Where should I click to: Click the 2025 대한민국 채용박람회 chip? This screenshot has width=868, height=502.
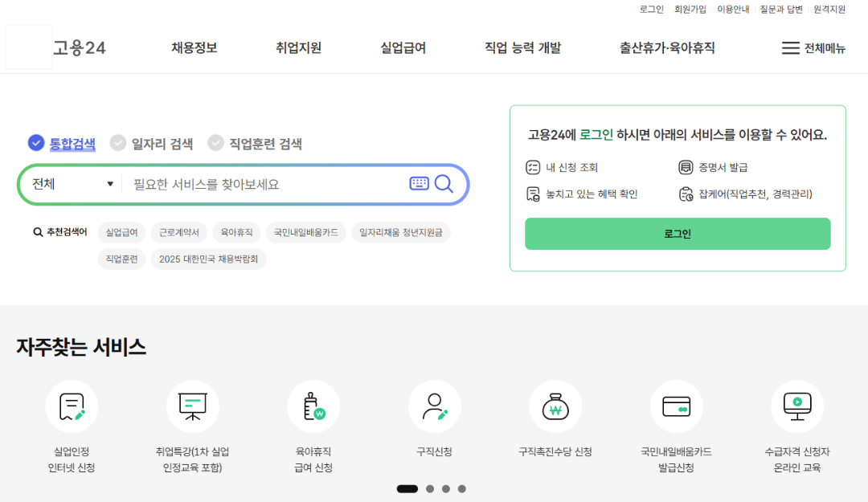coord(209,259)
